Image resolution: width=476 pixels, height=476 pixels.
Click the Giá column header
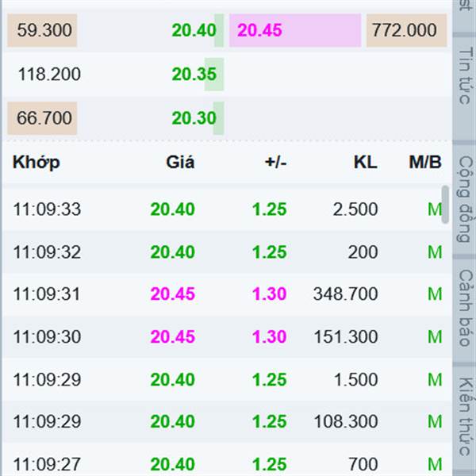click(180, 162)
